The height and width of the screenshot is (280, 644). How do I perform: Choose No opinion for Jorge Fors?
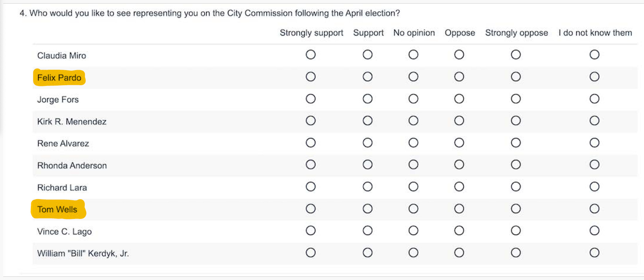(x=413, y=99)
